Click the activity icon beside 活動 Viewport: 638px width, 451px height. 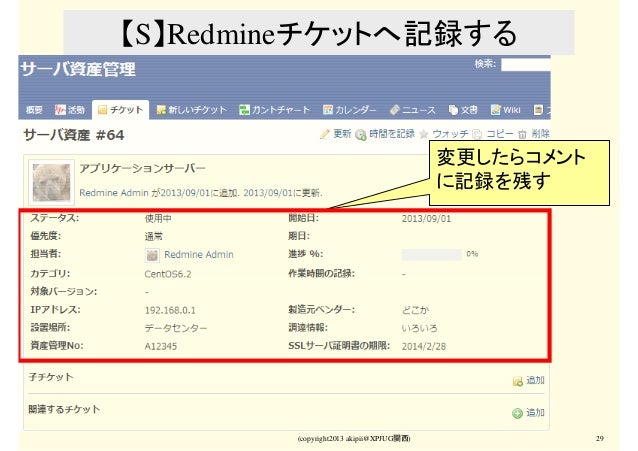60,110
